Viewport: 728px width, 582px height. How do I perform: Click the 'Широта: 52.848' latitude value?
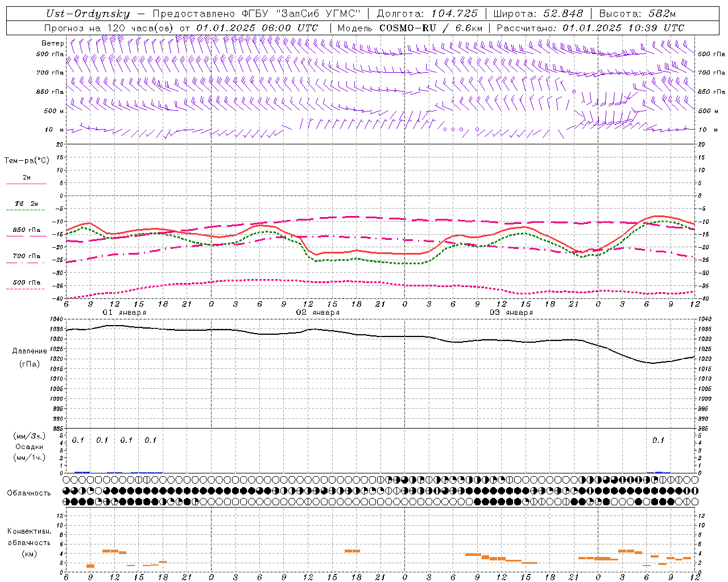(538, 14)
